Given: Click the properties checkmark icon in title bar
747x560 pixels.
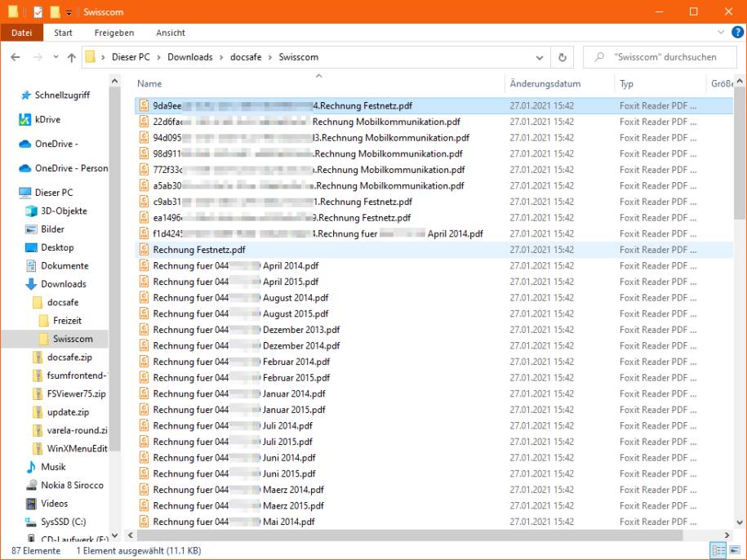Looking at the screenshot, I should click(x=38, y=12).
